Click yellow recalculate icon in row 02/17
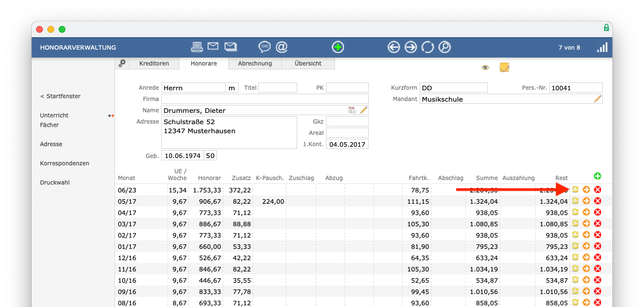This screenshot has height=307, width=644. click(575, 235)
